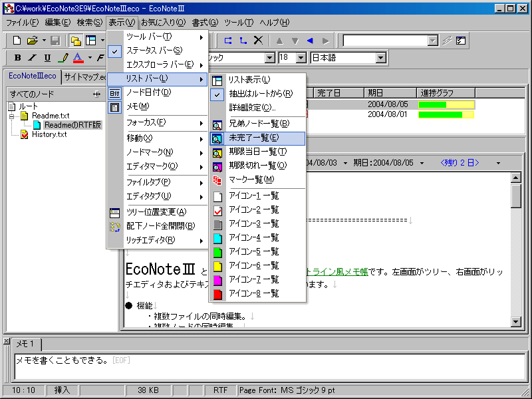Screen dimensions: 532x399
Task: Open 詳細設定 settings entry
Action: coord(257,108)
